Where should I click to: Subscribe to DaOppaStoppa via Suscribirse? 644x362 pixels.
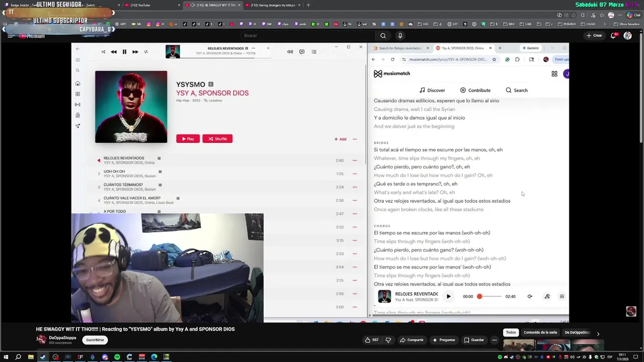[x=95, y=340]
